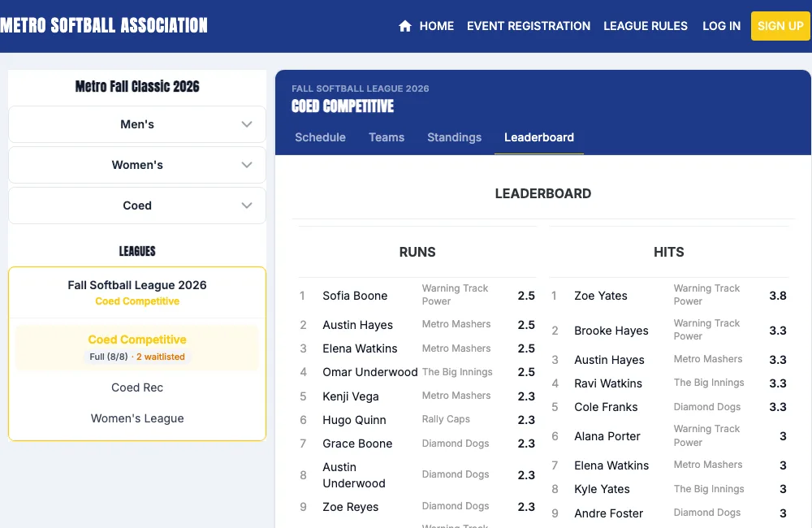Click Hugo Quinn in Runs list
The width and height of the screenshot is (812, 528).
(354, 420)
